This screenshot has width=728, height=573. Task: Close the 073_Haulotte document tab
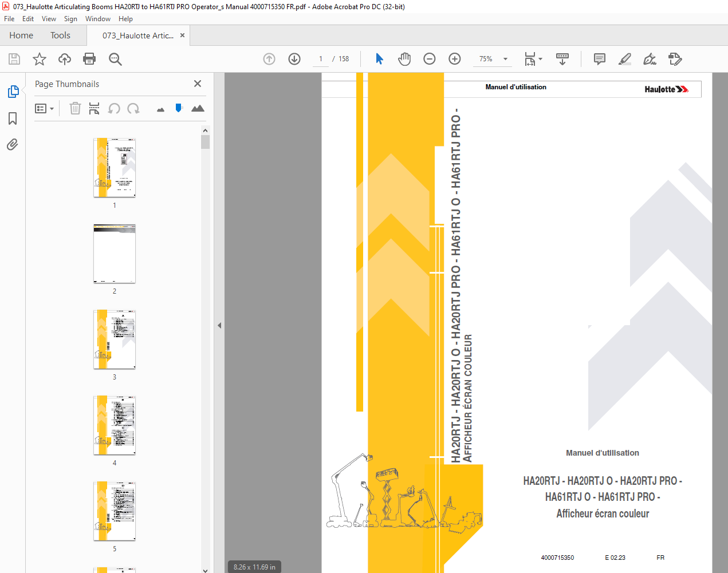[182, 35]
